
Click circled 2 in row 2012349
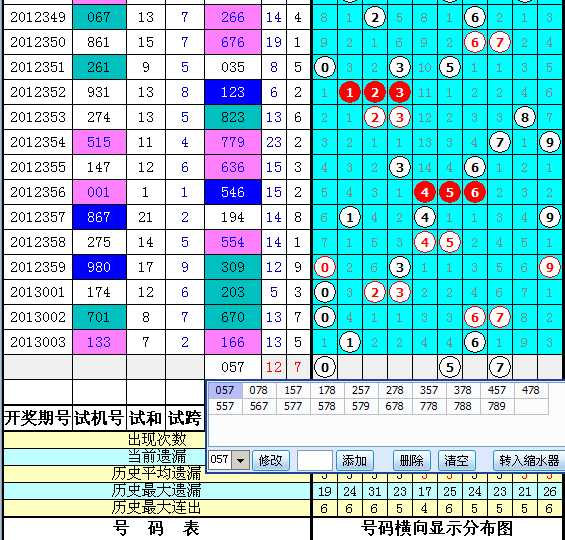pyautogui.click(x=375, y=17)
